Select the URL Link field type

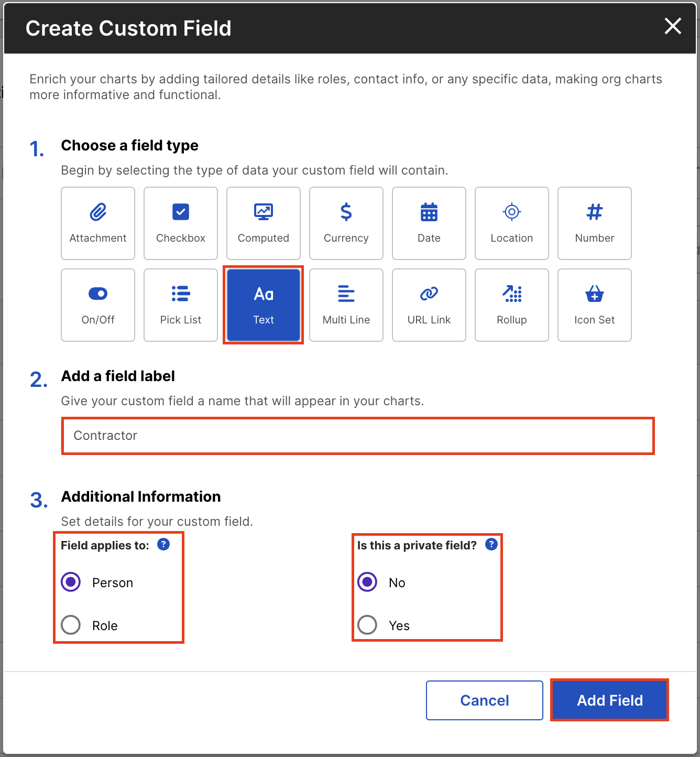(x=429, y=305)
